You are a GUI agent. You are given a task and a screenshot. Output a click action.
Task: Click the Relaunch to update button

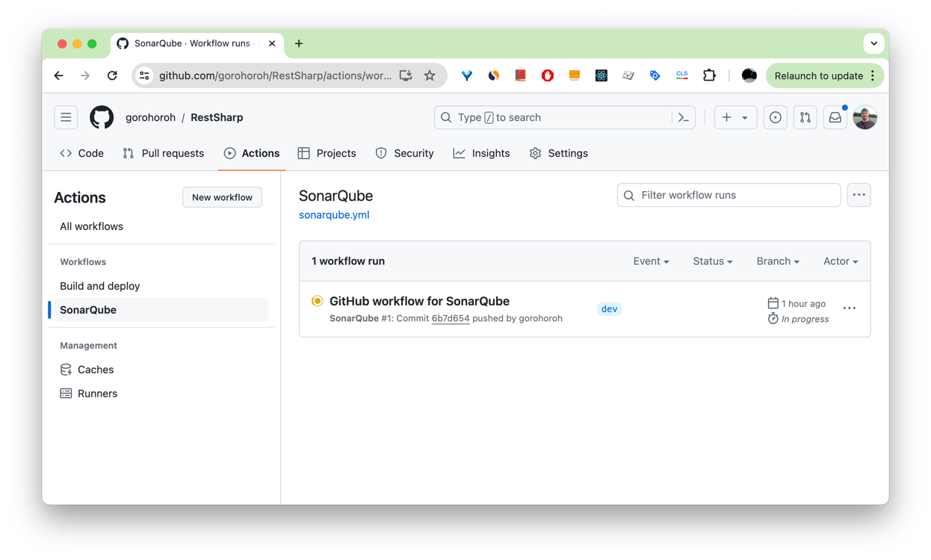click(x=819, y=75)
